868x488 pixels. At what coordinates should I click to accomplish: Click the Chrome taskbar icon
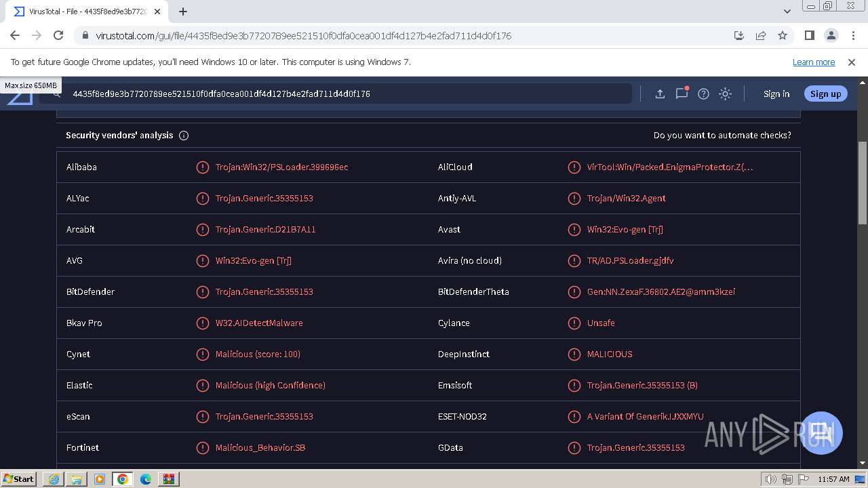pos(123,479)
